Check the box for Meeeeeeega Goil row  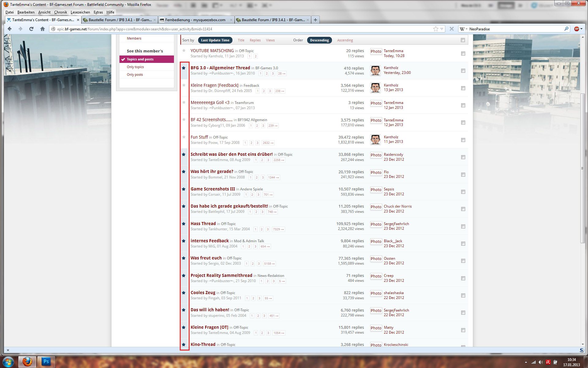tap(463, 105)
